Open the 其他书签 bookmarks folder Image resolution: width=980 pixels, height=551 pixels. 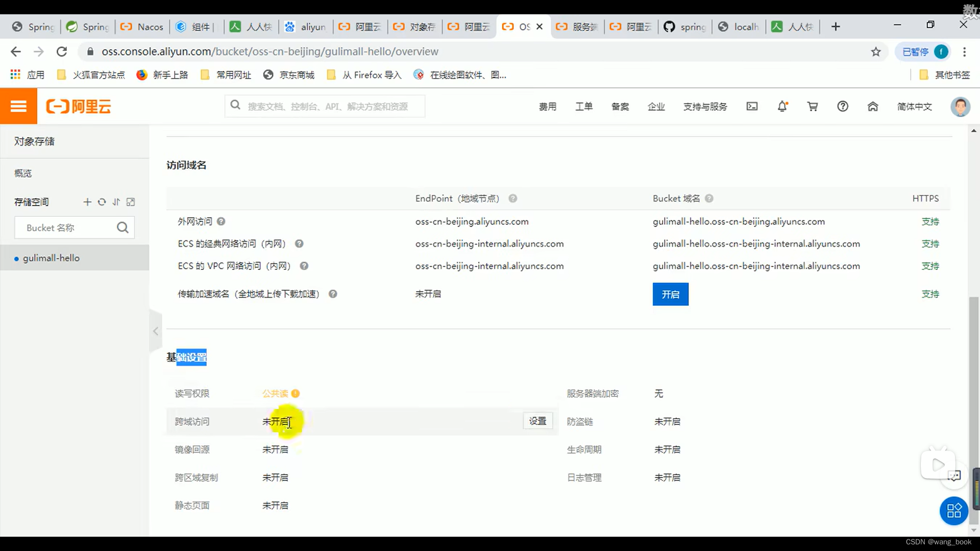[944, 75]
